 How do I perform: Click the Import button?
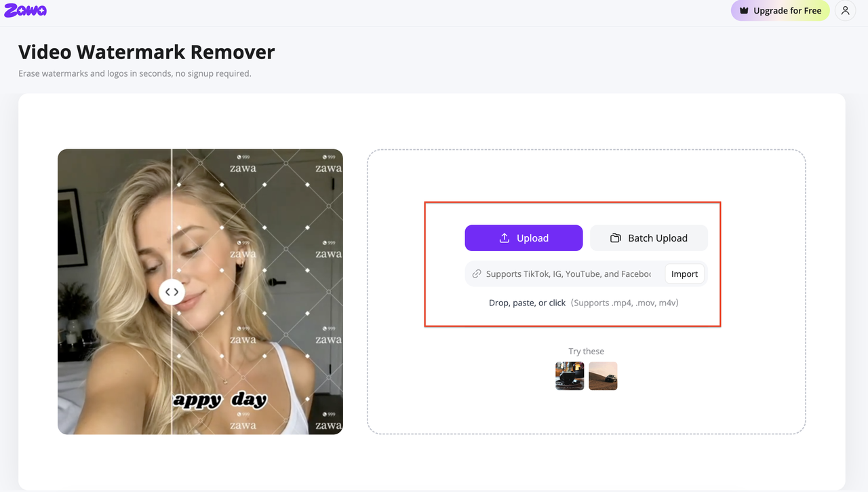pyautogui.click(x=684, y=274)
